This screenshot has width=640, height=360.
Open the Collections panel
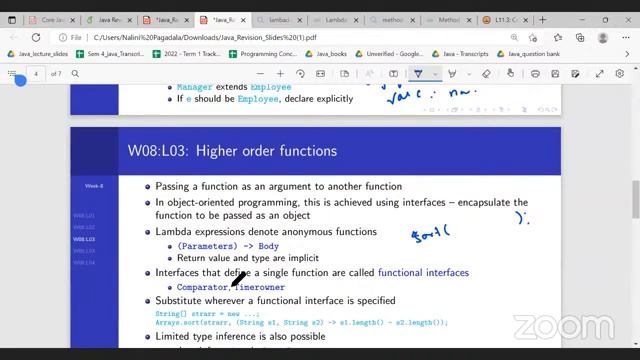pos(580,38)
